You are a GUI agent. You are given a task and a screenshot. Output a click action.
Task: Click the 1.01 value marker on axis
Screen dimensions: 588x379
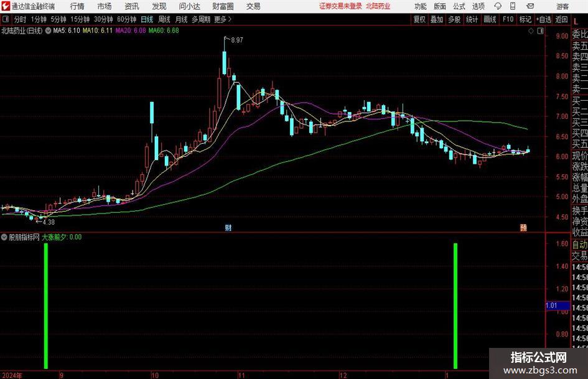pos(558,306)
